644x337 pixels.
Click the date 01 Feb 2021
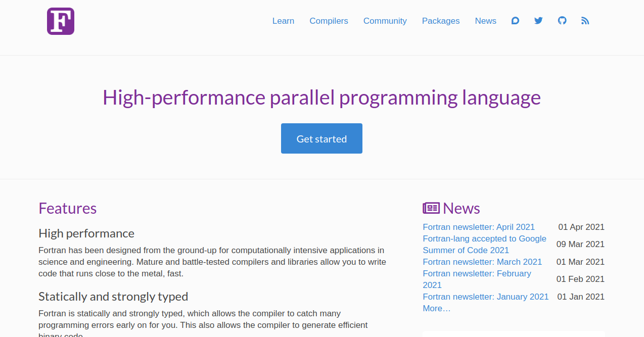580,279
